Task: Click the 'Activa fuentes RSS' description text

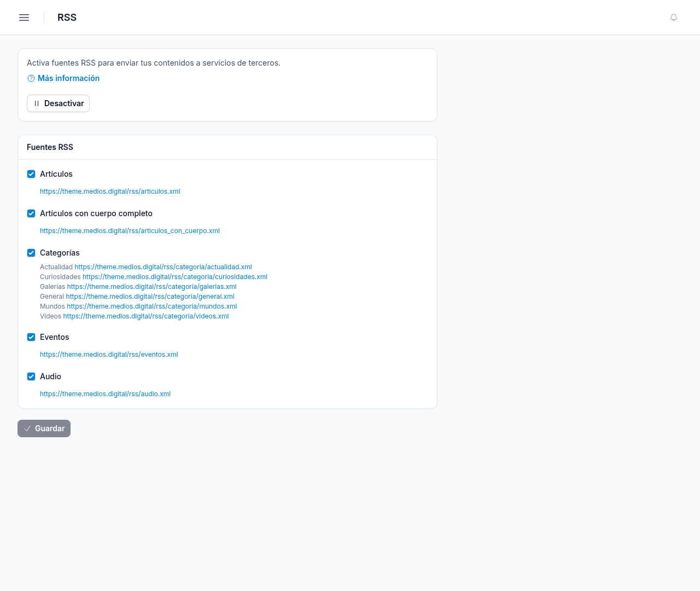Action: (x=154, y=63)
